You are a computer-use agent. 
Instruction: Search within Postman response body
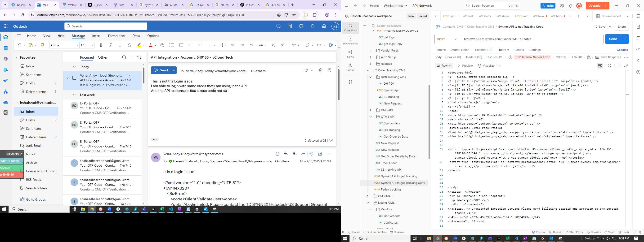609,66
